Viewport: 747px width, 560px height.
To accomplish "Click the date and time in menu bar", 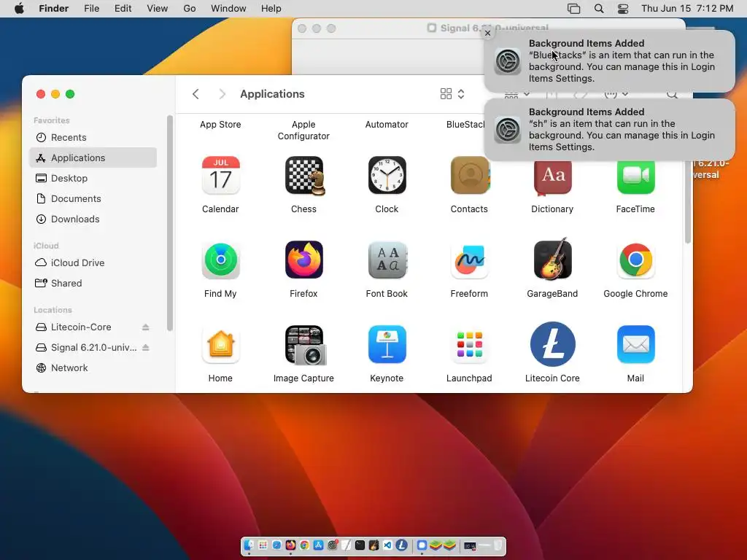I will coord(687,9).
